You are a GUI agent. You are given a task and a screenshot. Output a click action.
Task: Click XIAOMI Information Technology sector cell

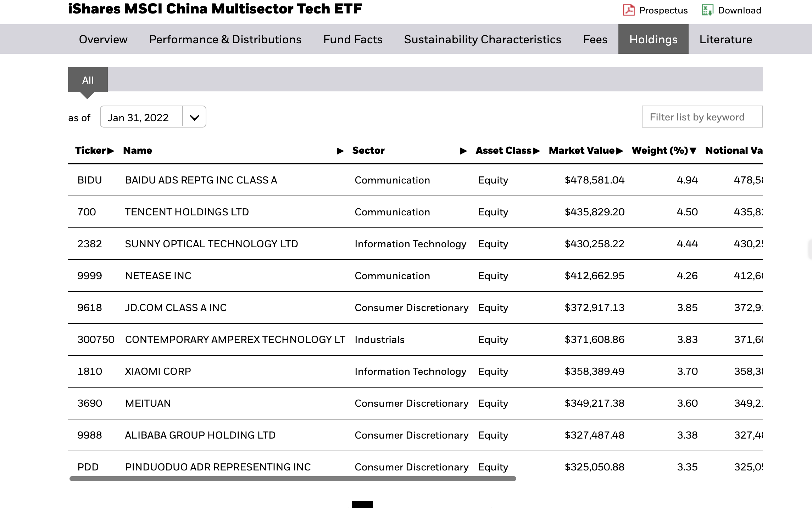coord(410,371)
